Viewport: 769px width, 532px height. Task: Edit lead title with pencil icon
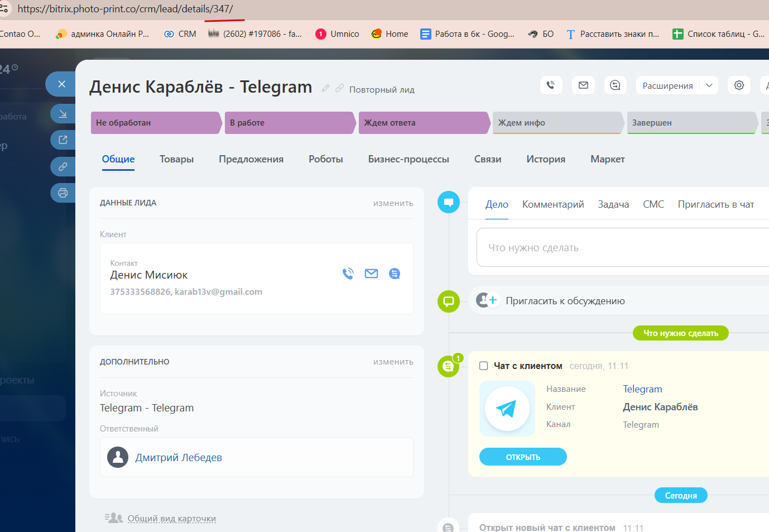pyautogui.click(x=326, y=88)
